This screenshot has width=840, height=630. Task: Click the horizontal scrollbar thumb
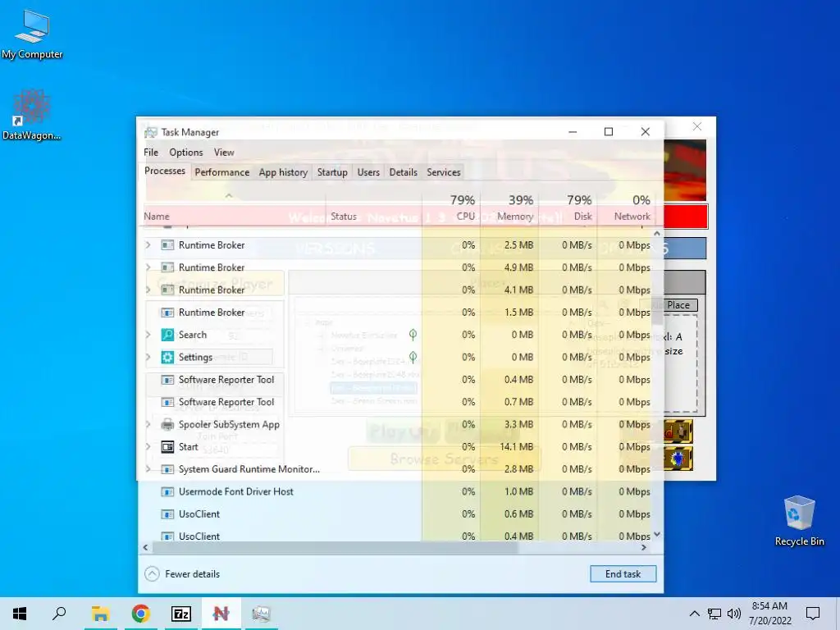(x=336, y=547)
